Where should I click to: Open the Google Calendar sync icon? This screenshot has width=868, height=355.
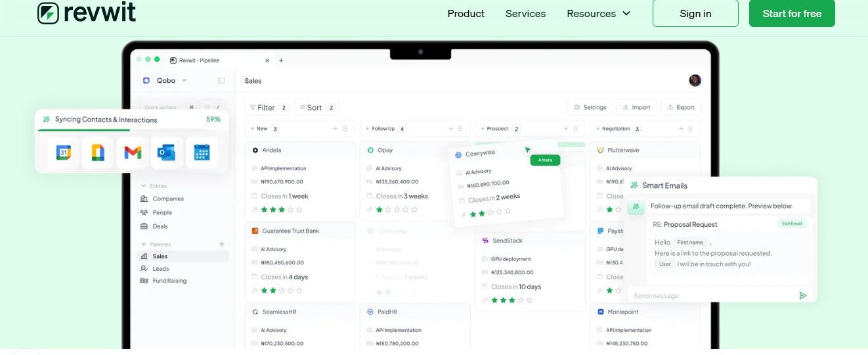(63, 153)
